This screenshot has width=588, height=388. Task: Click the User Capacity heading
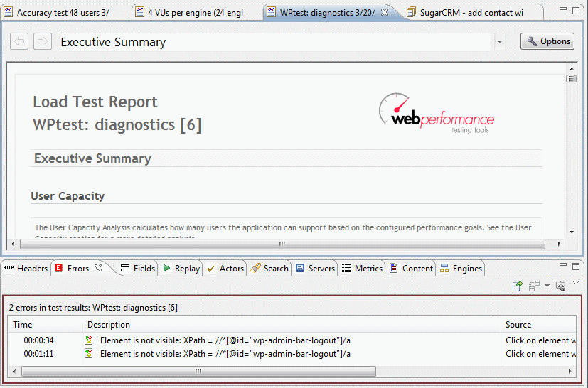[x=68, y=196]
